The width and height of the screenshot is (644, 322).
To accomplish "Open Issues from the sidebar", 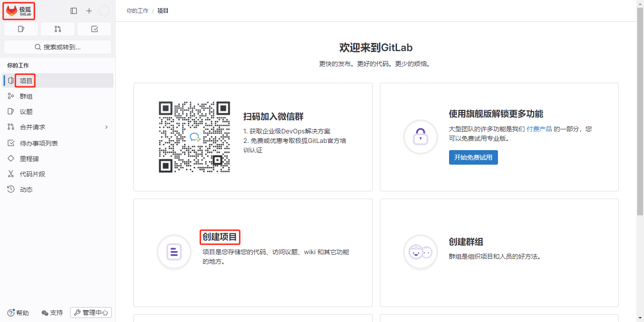I will pos(26,112).
